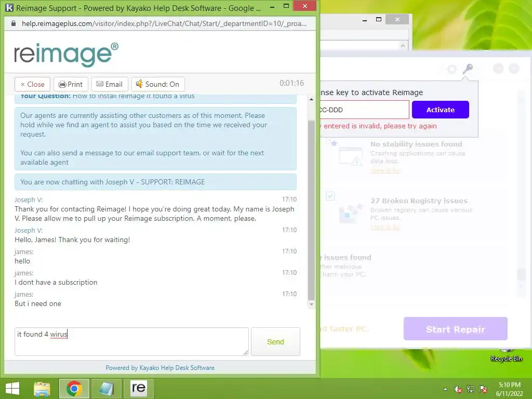Show hidden system tray icons
Viewport: 532px width, 399px height.
pos(445,389)
